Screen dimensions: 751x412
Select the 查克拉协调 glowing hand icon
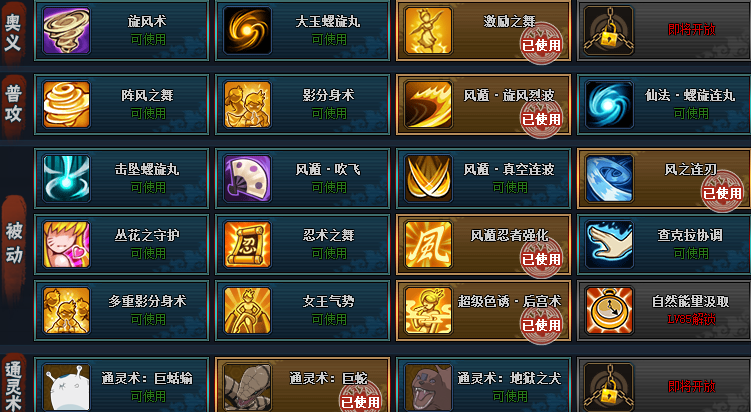[609, 244]
